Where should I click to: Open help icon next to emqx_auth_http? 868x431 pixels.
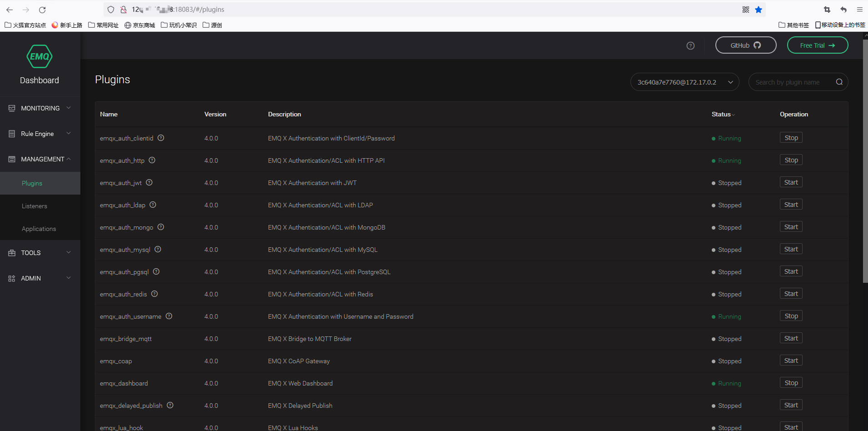[152, 160]
